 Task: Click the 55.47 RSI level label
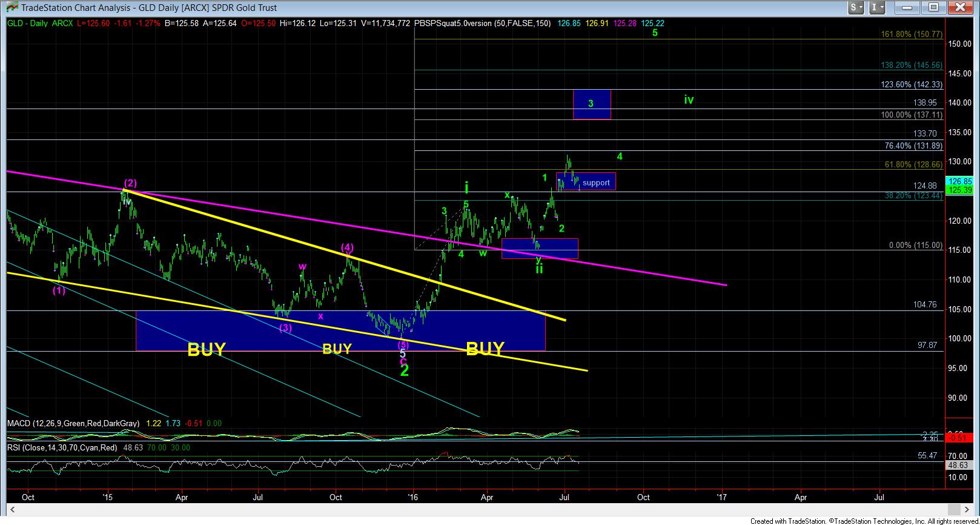(x=927, y=455)
